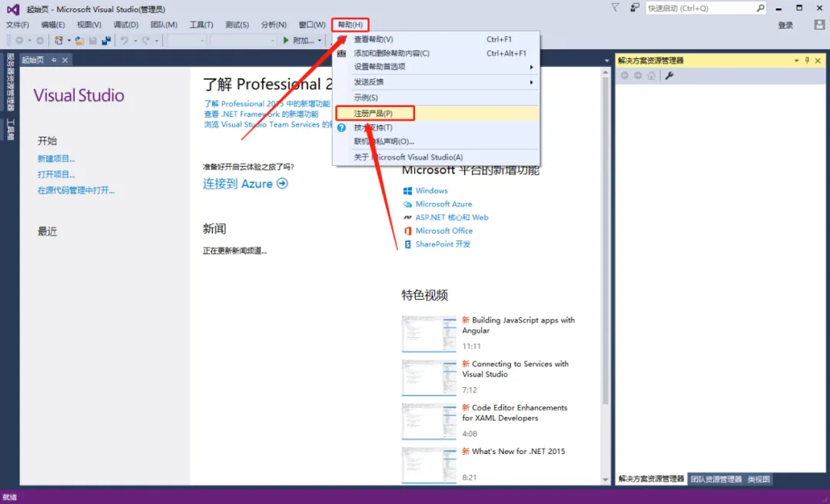The width and height of the screenshot is (830, 504).
Task: Click the undo toolbar icon
Action: point(124,40)
